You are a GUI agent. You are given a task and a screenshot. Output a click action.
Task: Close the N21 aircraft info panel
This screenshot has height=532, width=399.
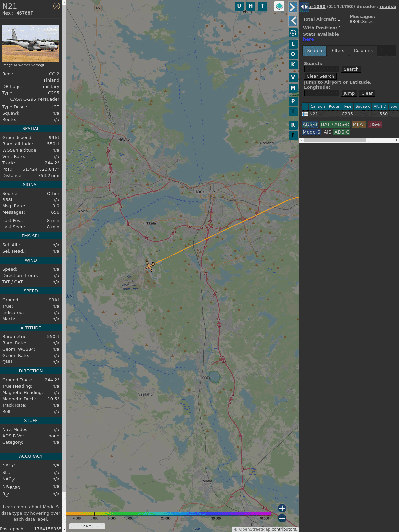pyautogui.click(x=57, y=6)
